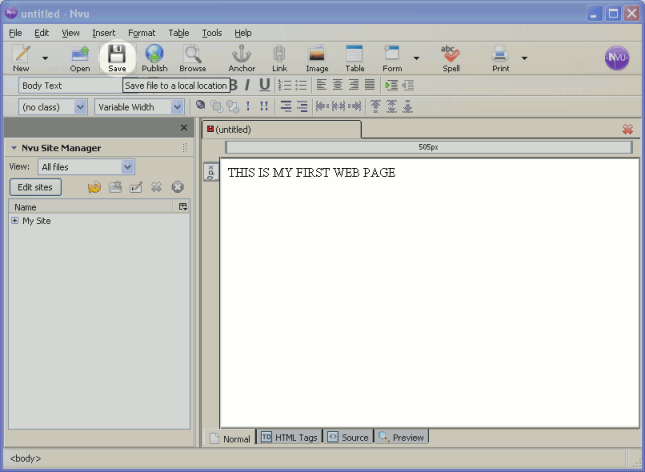Toggle bulleted list formatting

[x=301, y=85]
